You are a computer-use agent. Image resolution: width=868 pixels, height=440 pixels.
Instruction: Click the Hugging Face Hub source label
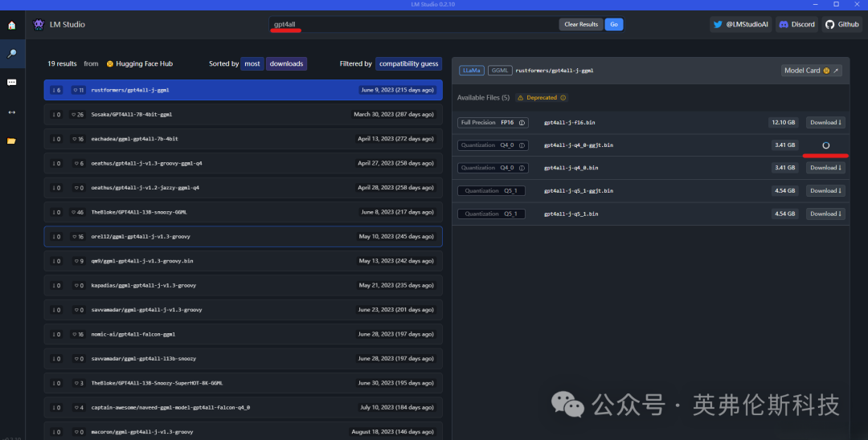point(140,63)
